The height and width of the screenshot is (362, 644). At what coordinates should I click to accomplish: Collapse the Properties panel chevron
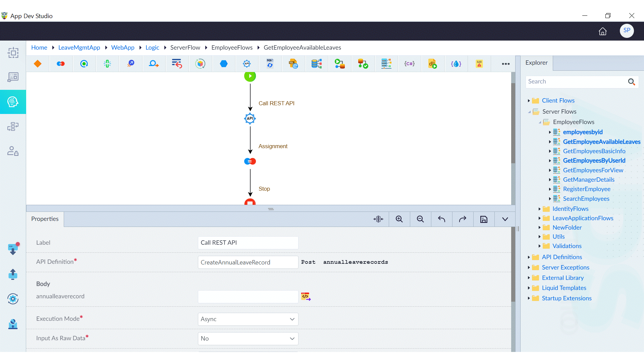(x=505, y=219)
